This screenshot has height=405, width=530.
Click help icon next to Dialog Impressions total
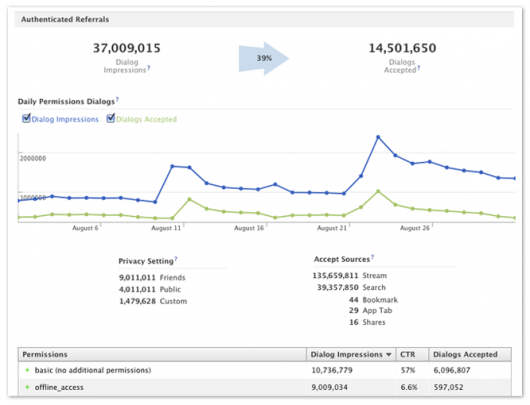(148, 67)
